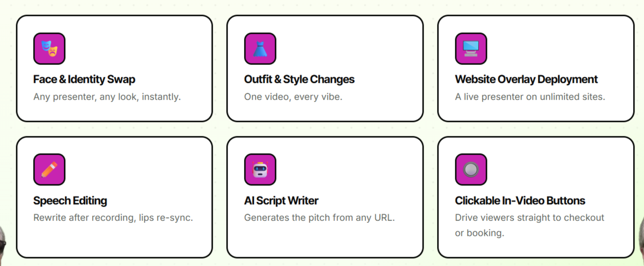Click "Generates the pitch from any URL" text
This screenshot has height=266, width=644.
click(319, 218)
